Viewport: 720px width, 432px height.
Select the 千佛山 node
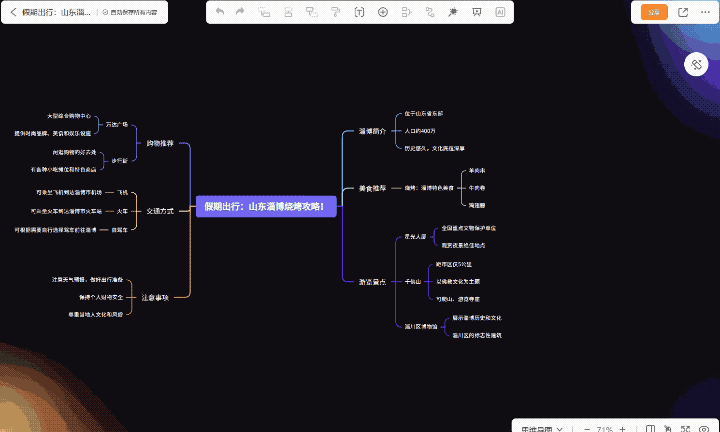[412, 281]
